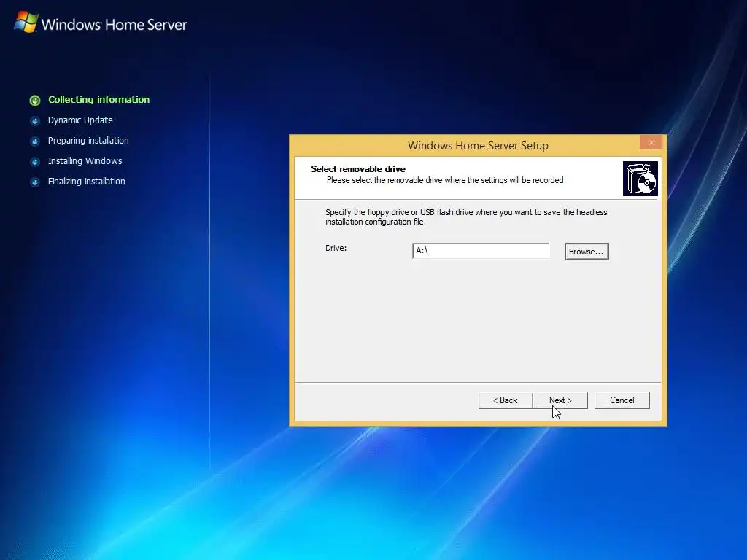The height and width of the screenshot is (560, 747).
Task: Click the 'Specify the floppy drive' instruction text
Action: [x=466, y=217]
